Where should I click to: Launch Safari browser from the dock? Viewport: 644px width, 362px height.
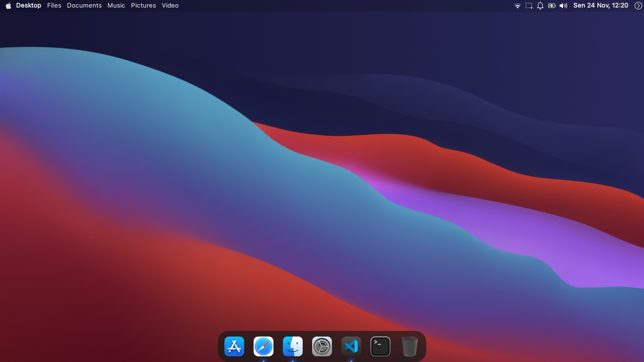(264, 346)
